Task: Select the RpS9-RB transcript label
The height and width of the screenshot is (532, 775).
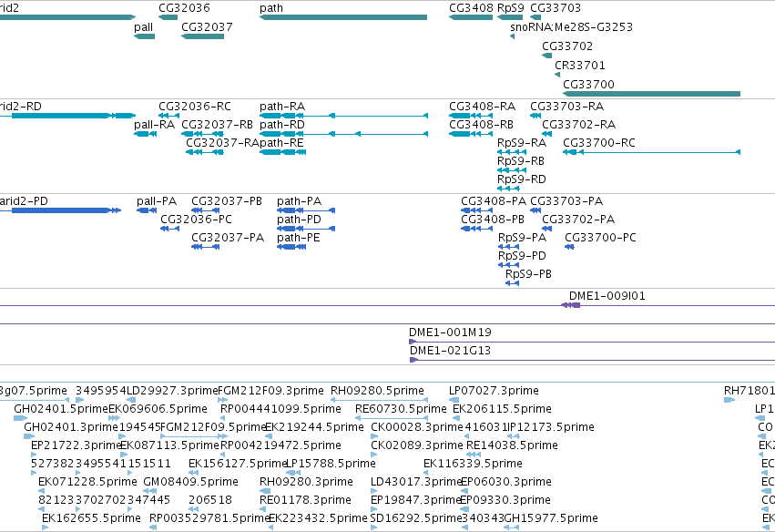Action: 521,161
